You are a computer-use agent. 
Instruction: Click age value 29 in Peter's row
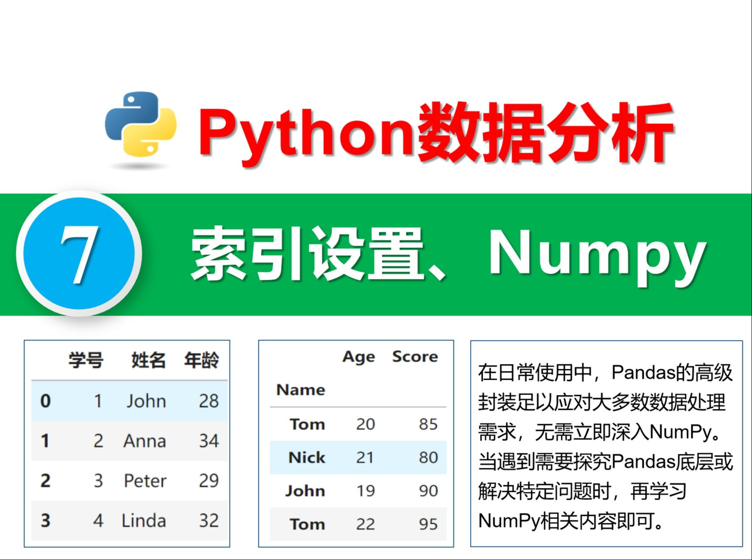tap(209, 481)
